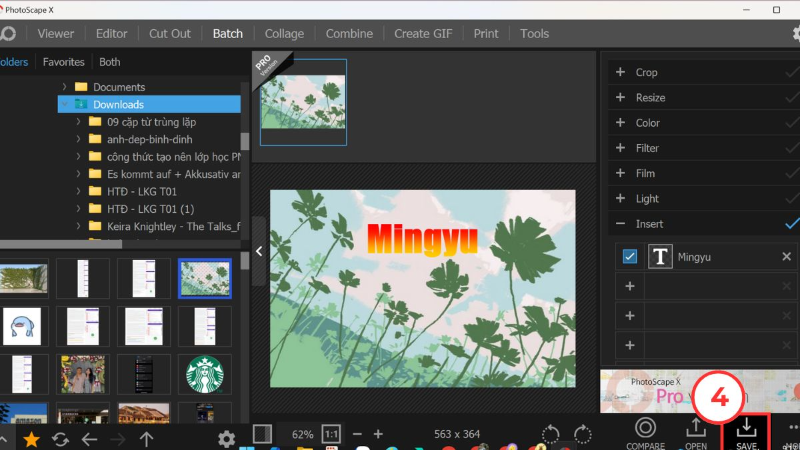
Task: Expand the Color section
Action: tap(620, 122)
